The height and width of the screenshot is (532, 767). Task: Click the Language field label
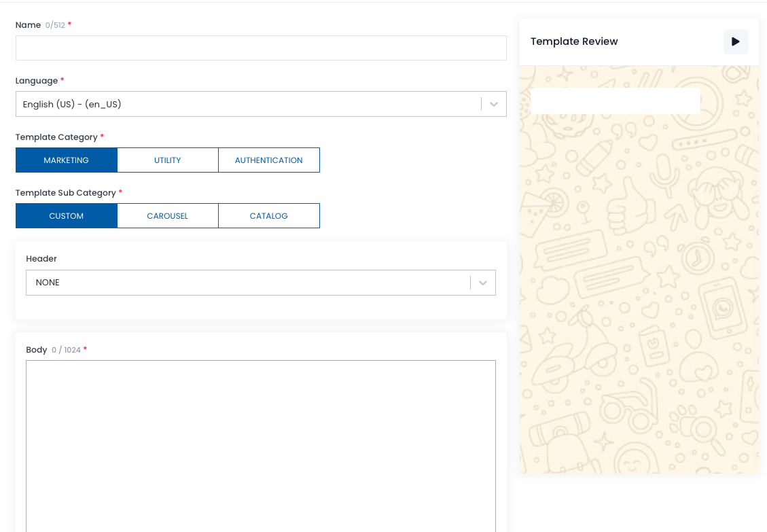pos(37,81)
